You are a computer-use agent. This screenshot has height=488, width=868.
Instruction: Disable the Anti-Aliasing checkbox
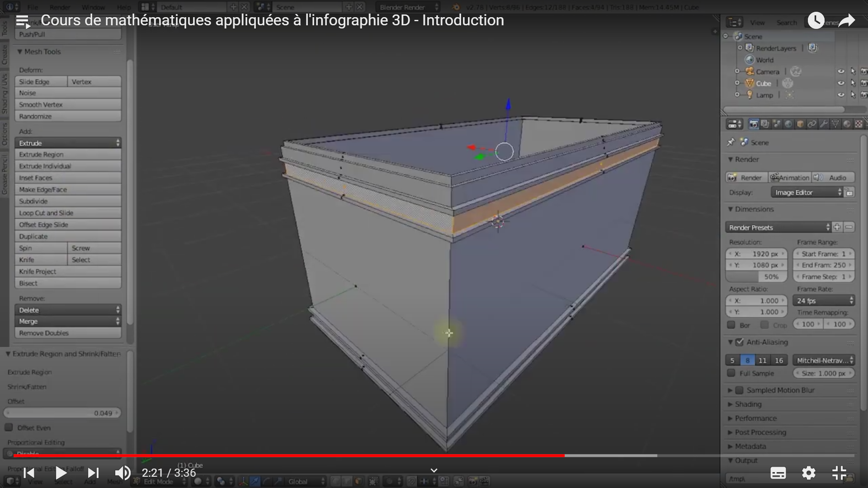[740, 342]
